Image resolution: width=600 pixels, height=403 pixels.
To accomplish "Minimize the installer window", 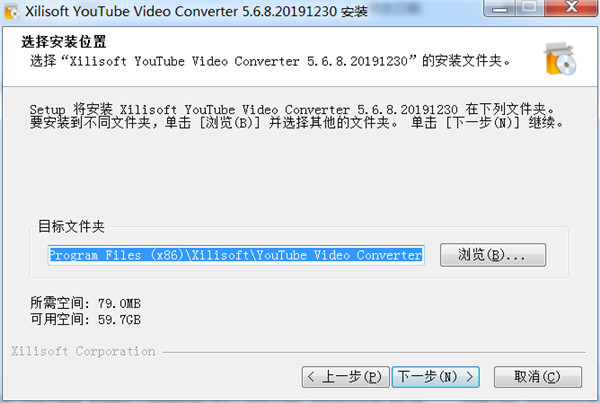I will [500, 8].
